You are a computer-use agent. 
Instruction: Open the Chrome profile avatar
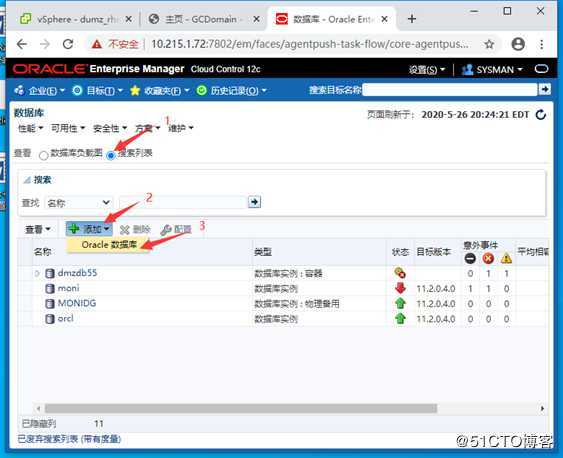(x=518, y=44)
